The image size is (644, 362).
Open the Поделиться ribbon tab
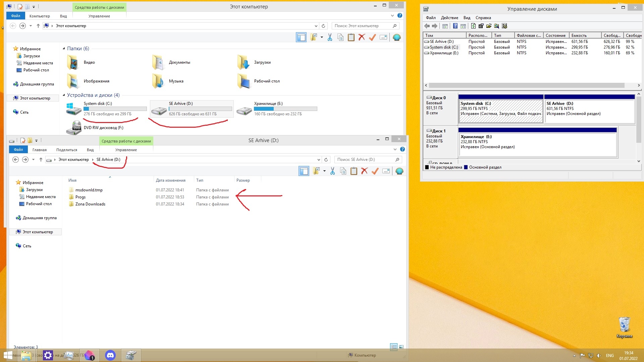(66, 150)
